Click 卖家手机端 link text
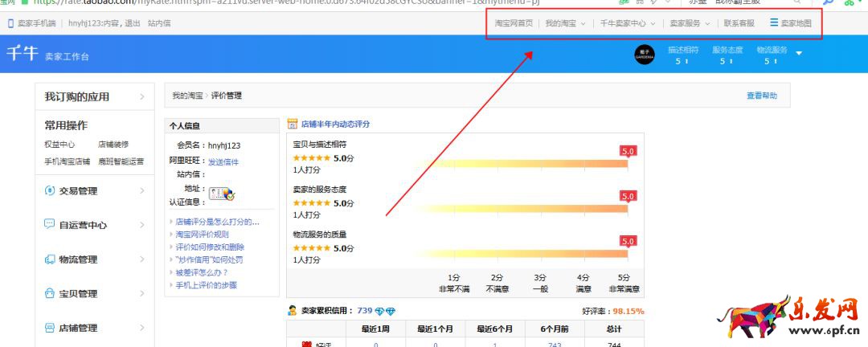This screenshot has width=868, height=347. (x=36, y=23)
